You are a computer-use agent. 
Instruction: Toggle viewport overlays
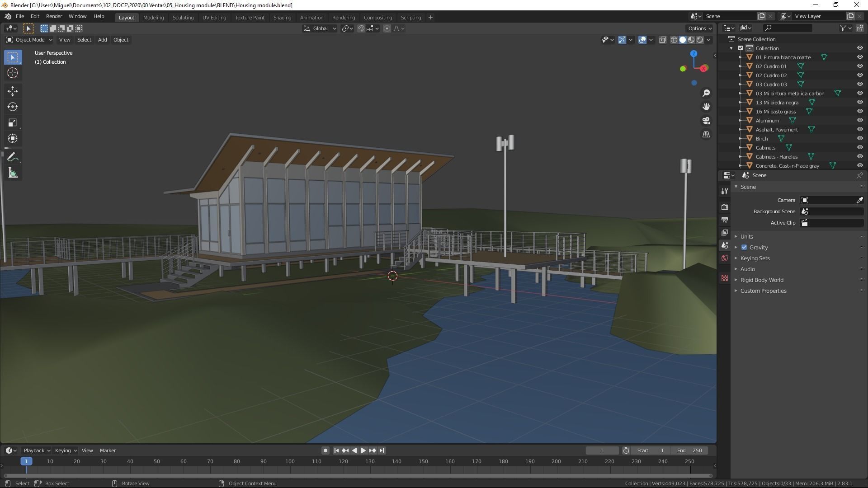pos(642,40)
